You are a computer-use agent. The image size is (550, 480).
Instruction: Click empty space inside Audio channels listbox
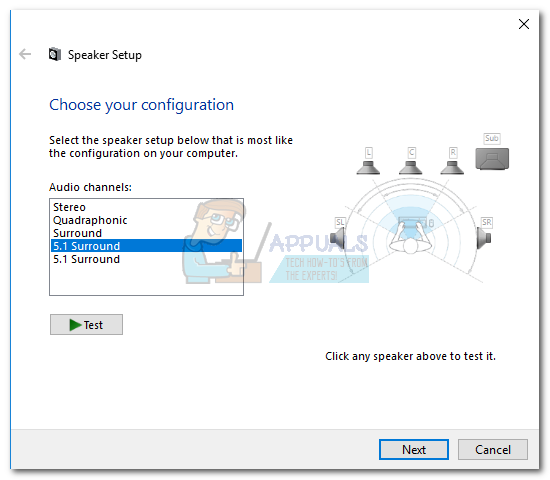click(x=146, y=280)
